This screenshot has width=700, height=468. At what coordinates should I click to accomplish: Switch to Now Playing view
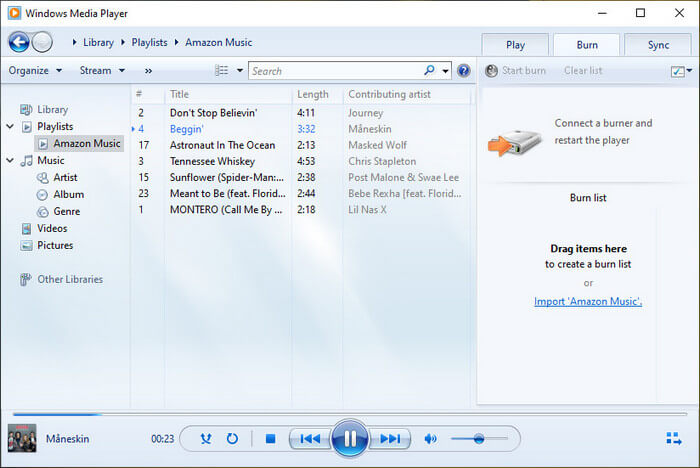674,439
